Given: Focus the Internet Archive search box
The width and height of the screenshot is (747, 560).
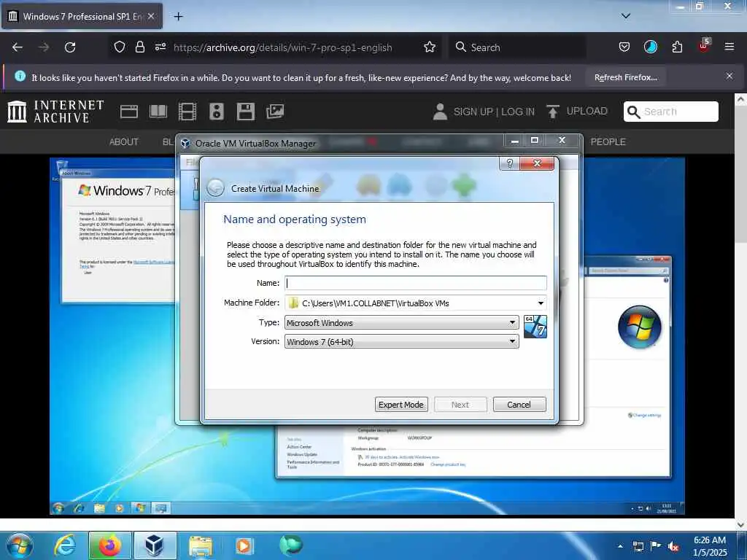Looking at the screenshot, I should coord(671,112).
